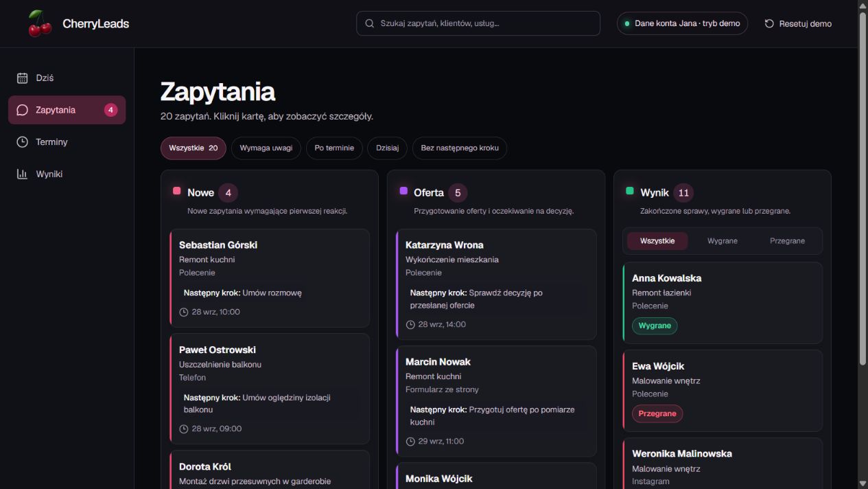This screenshot has width=868, height=489.
Task: Click the Wynik column heading
Action: (x=655, y=193)
